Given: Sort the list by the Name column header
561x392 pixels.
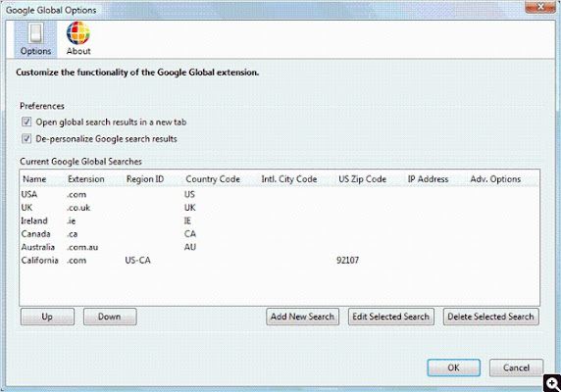Looking at the screenshot, I should pyautogui.click(x=34, y=179).
